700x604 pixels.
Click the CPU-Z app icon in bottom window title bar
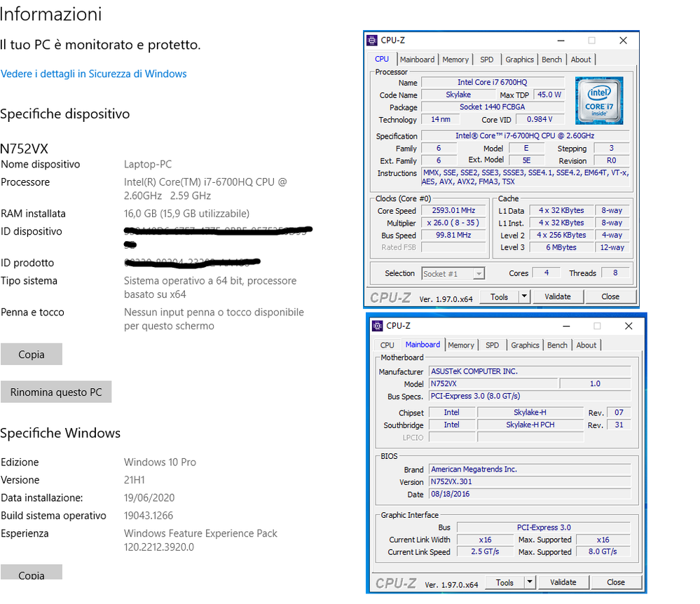[x=377, y=326]
